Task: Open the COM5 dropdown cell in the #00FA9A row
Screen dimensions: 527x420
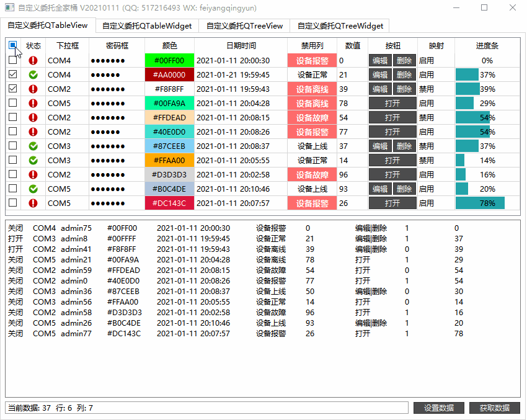Action: [x=67, y=103]
